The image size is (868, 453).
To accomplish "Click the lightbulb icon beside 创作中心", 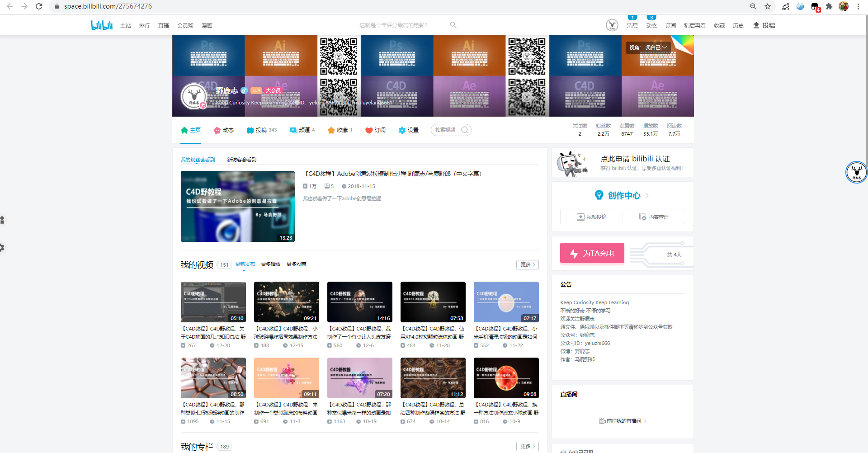I will [599, 195].
